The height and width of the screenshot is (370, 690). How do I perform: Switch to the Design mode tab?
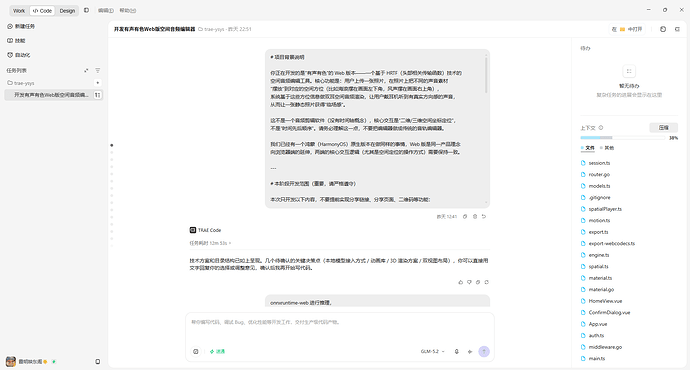pyautogui.click(x=67, y=11)
